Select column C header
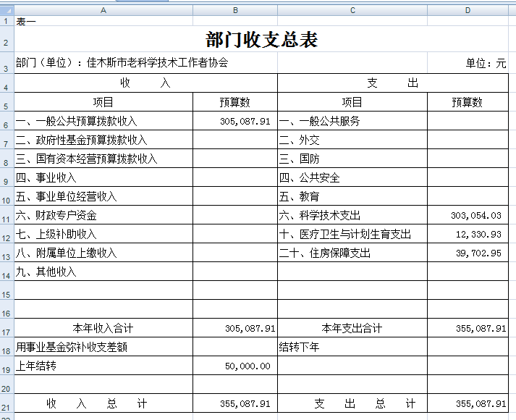 pos(352,11)
